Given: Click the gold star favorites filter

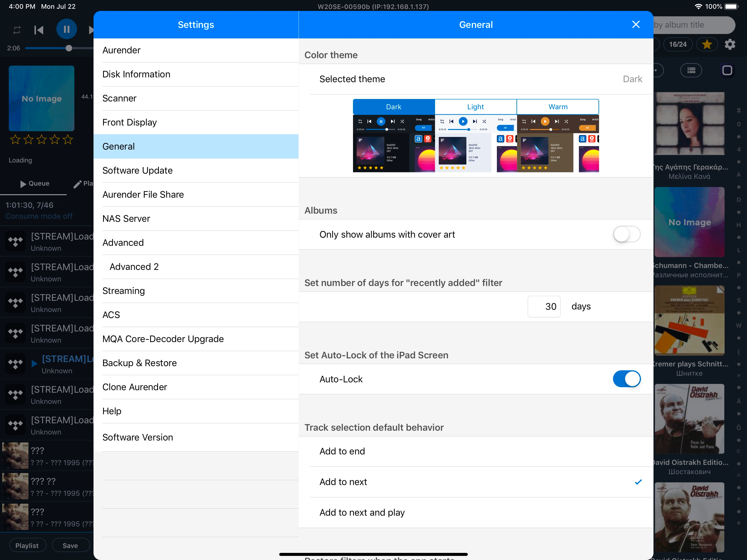Looking at the screenshot, I should [707, 44].
